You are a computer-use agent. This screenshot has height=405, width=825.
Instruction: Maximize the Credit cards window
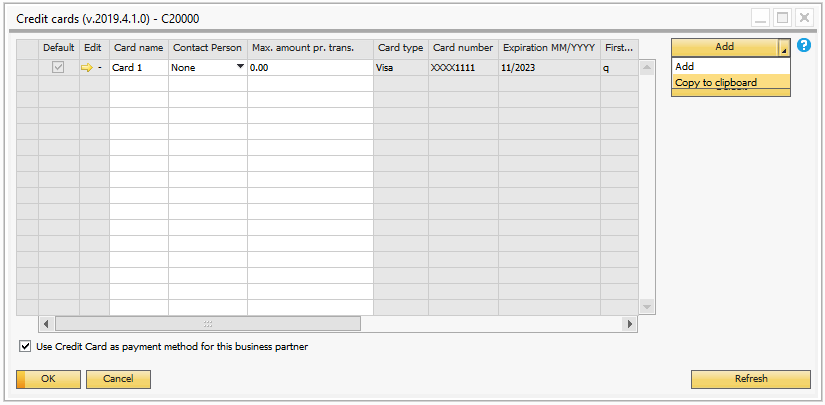(x=782, y=18)
